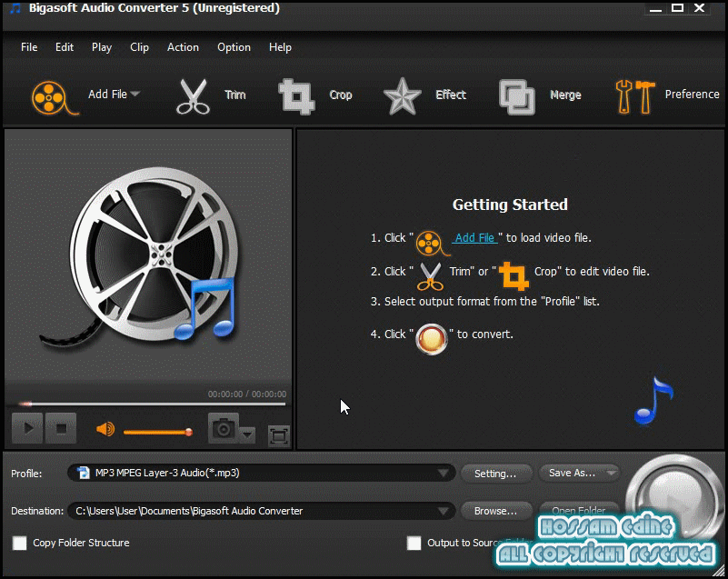Image resolution: width=728 pixels, height=579 pixels.
Task: Click the scissors icon in step 2
Action: pyautogui.click(x=431, y=276)
